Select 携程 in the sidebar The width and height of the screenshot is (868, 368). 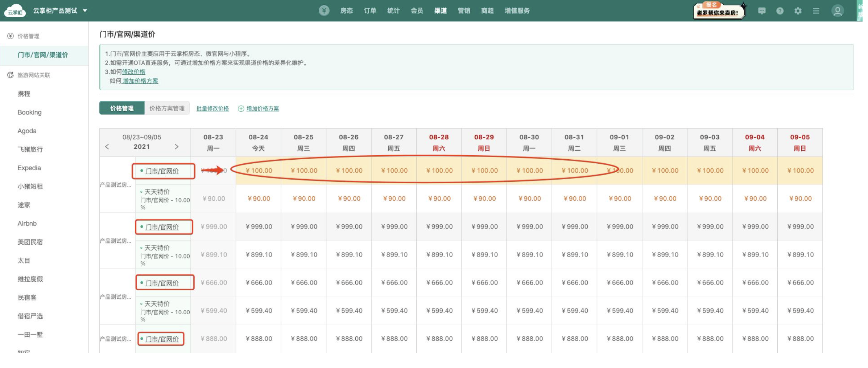tap(24, 94)
